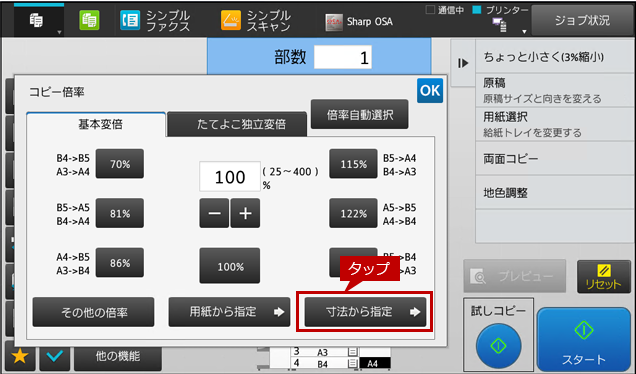This screenshot has width=636, height=374.
Task: Open その他の倍率 other ratios
Action: (x=93, y=312)
